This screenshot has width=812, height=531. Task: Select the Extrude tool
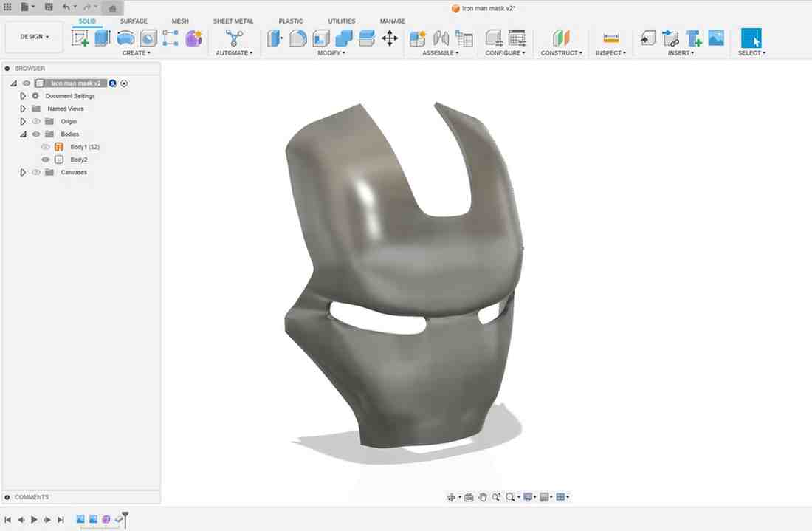point(103,38)
